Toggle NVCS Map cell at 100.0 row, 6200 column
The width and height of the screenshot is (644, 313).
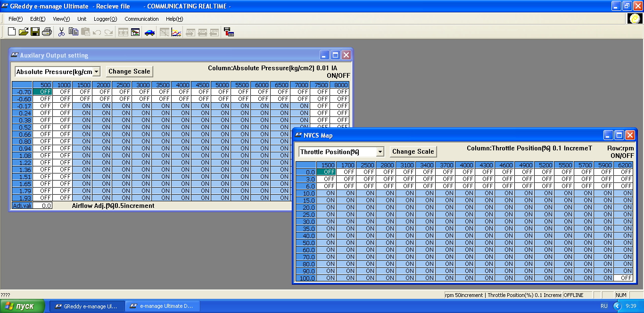[623, 278]
